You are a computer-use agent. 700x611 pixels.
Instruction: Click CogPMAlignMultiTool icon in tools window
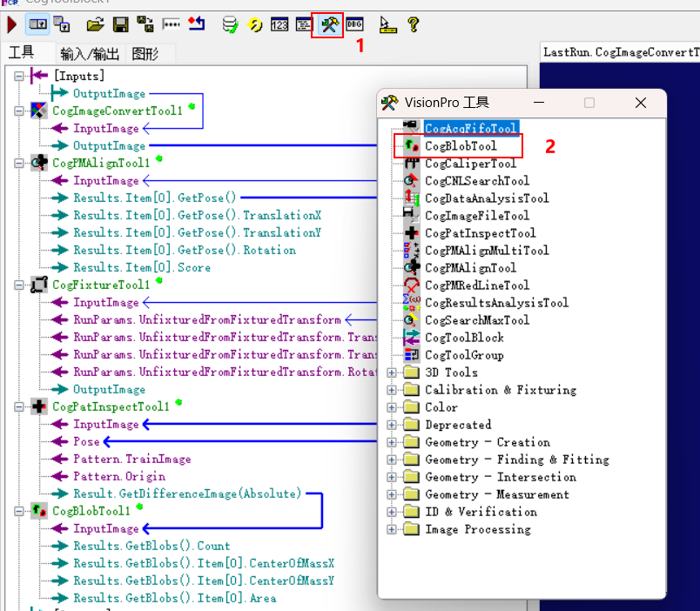[x=411, y=250]
